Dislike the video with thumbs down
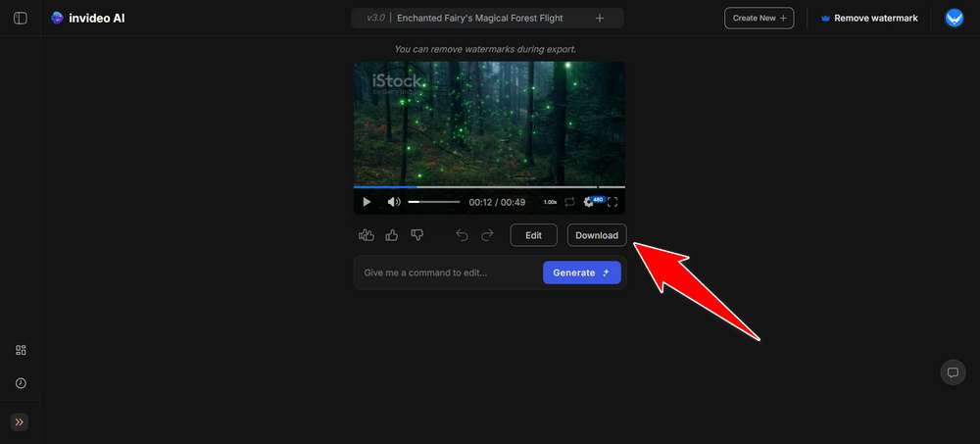The image size is (980, 444). [416, 235]
